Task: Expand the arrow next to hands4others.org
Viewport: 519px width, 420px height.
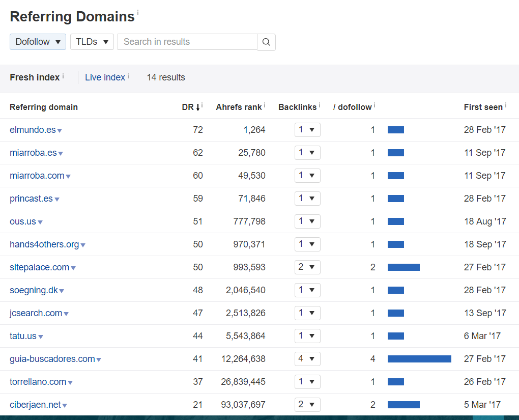Action: click(x=83, y=245)
